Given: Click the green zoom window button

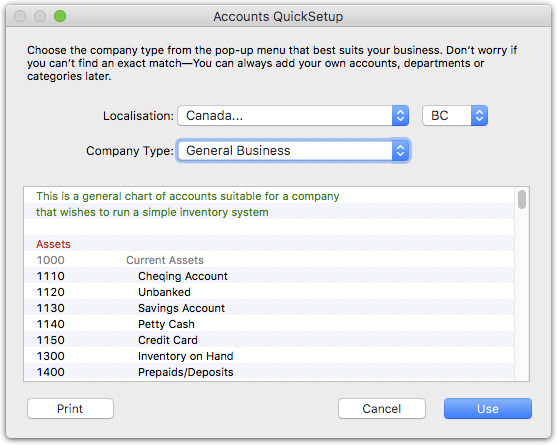Looking at the screenshot, I should (60, 16).
